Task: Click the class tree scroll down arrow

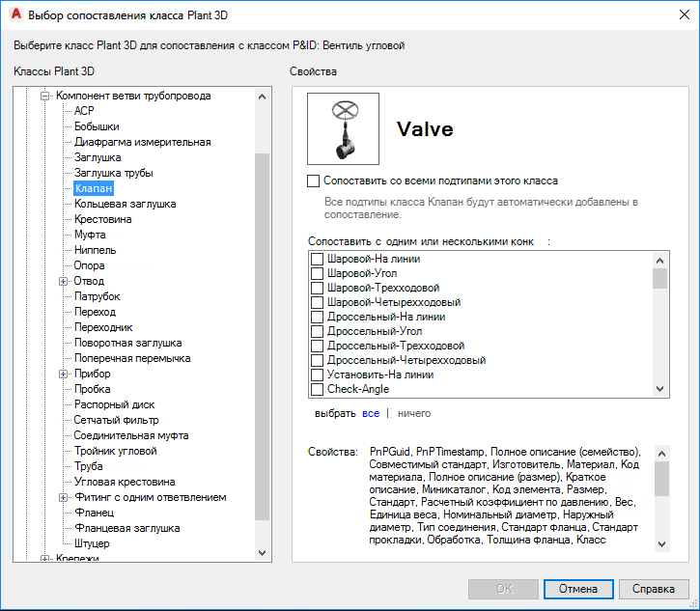Action: pos(263,553)
